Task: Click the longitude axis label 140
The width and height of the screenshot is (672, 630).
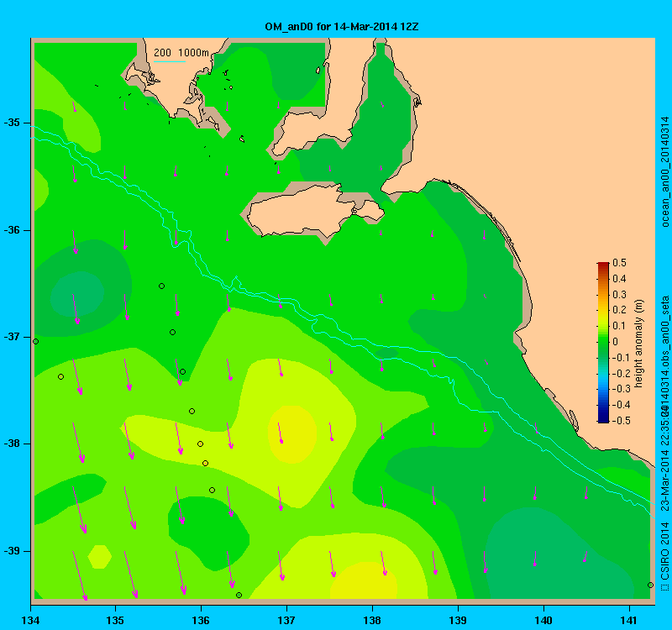Action: tap(543, 620)
